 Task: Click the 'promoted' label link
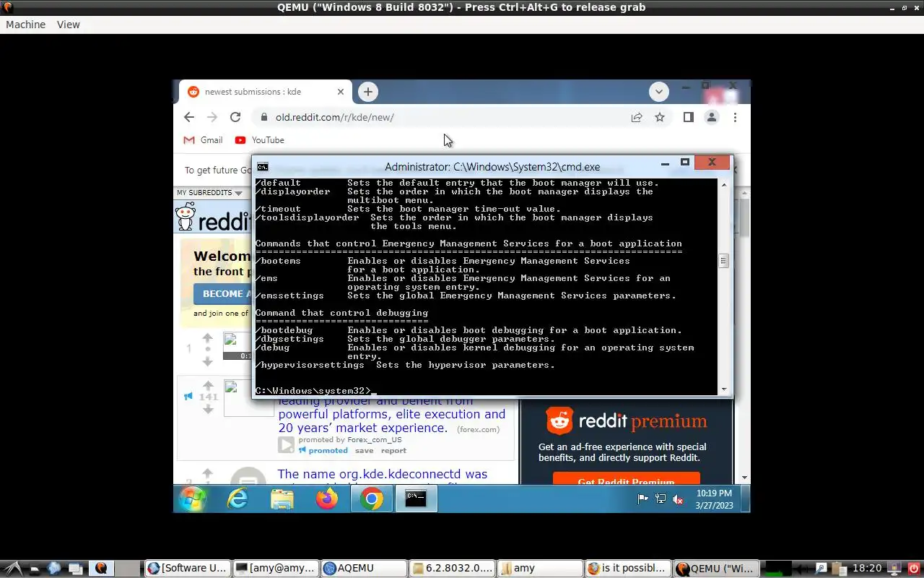coord(328,450)
